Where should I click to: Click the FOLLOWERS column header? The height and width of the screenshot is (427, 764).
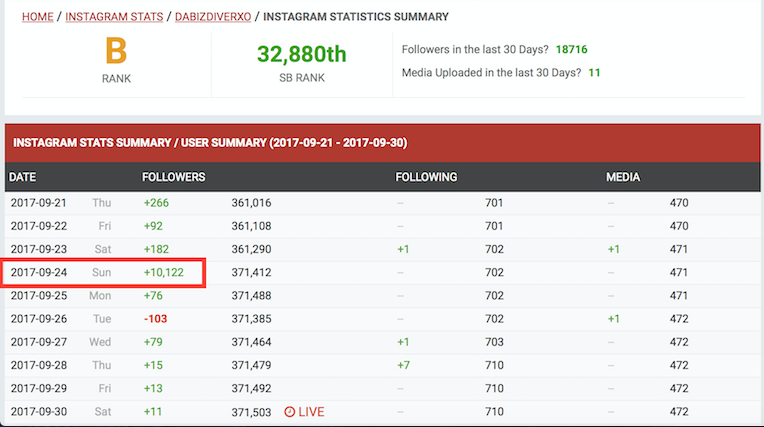173,177
